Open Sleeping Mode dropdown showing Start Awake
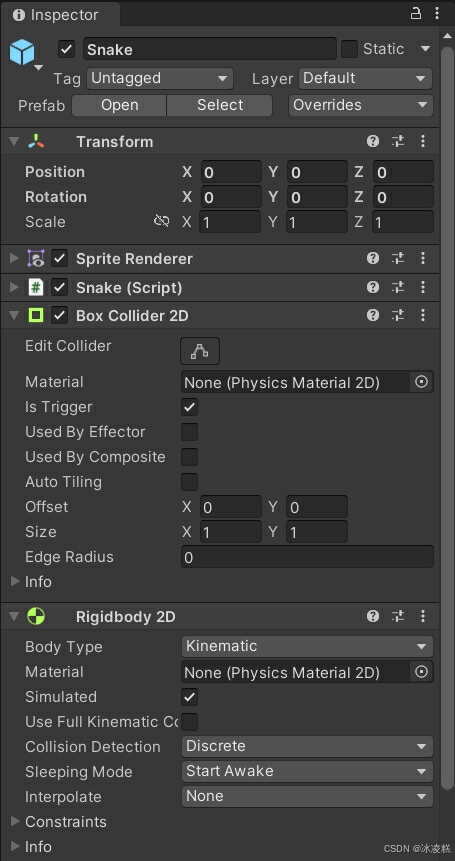This screenshot has width=455, height=861. coord(307,771)
